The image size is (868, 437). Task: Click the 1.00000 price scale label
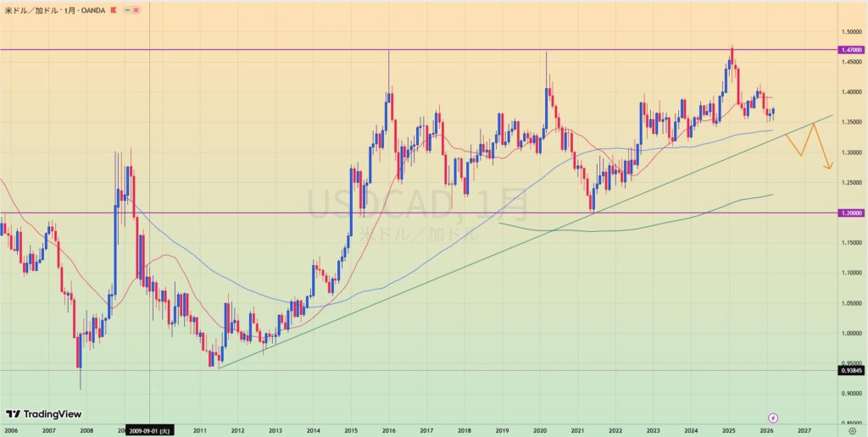click(850, 333)
